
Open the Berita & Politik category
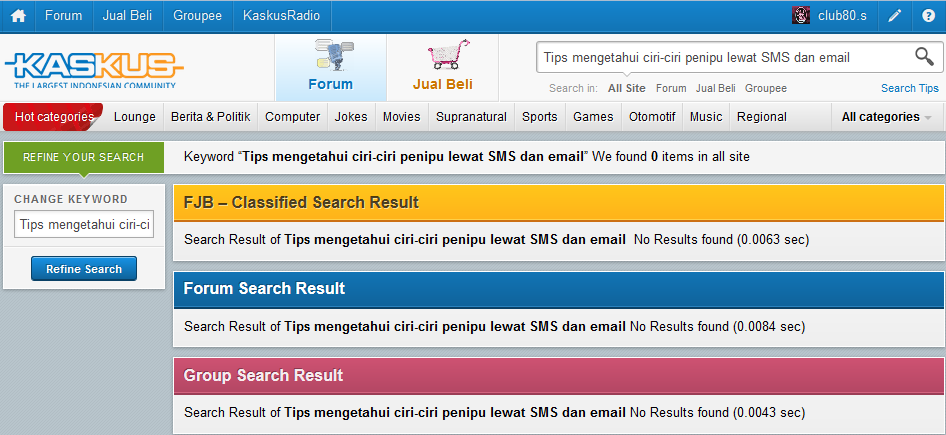211,117
